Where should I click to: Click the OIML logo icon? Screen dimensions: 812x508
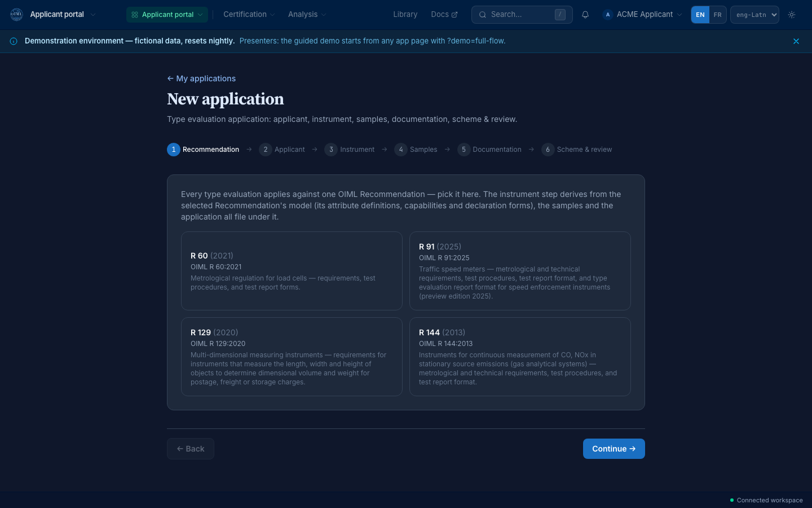tap(16, 15)
